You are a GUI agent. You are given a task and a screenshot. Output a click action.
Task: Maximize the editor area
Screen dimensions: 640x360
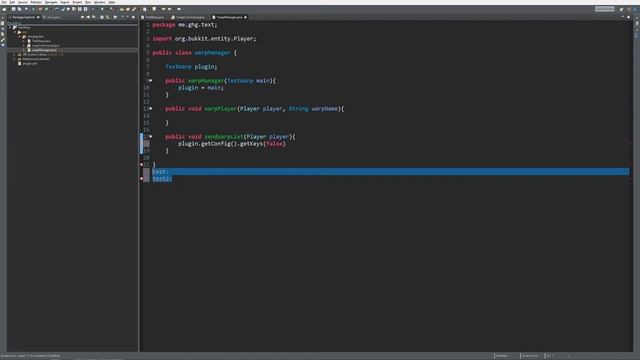[x=629, y=17]
